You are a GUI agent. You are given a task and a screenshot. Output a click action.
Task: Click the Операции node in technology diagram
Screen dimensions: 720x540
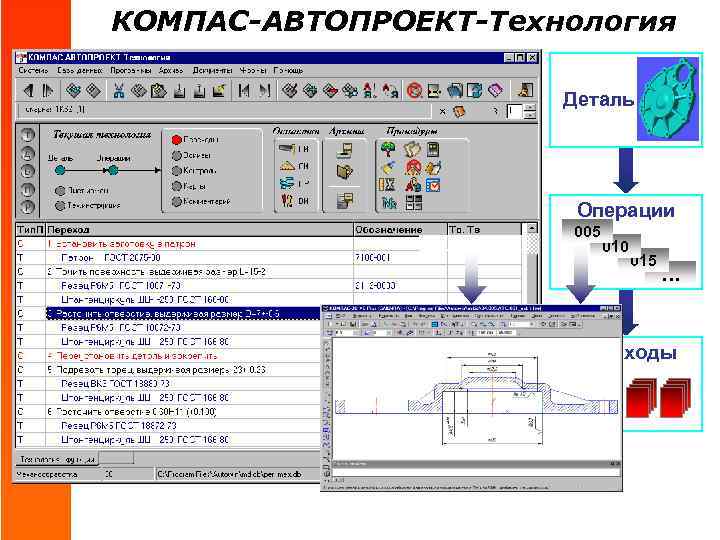tap(113, 170)
